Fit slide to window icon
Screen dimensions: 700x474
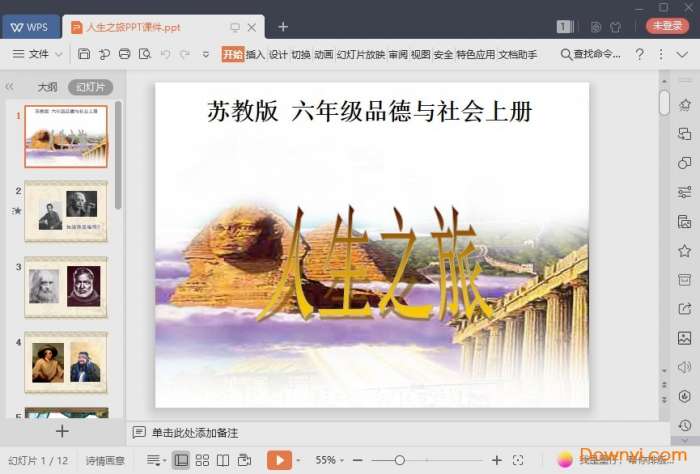click(518, 460)
